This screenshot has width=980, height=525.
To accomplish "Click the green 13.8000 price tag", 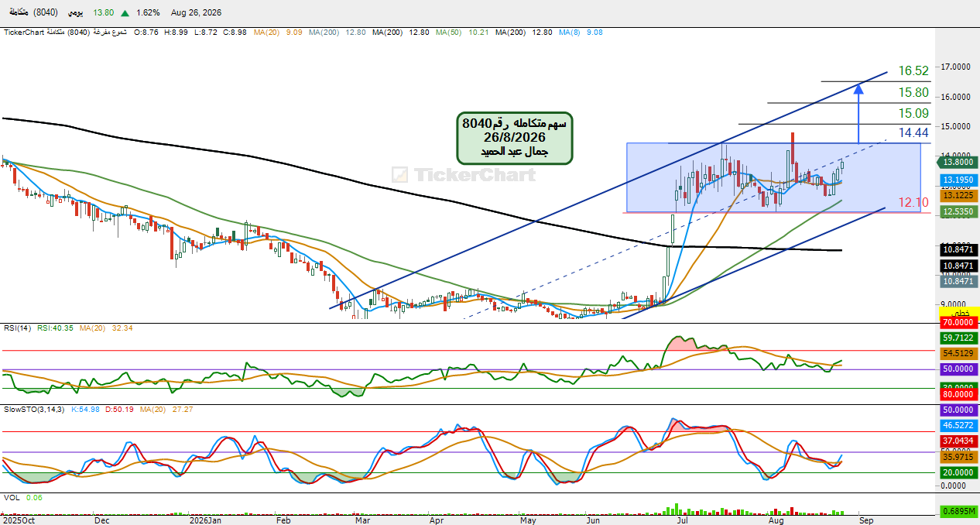I will click(958, 162).
